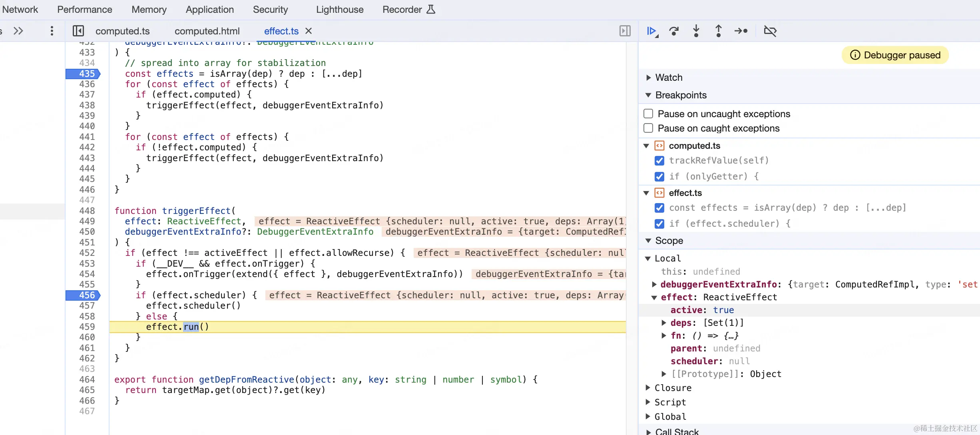Toggle breakpoint on line 435
Image resolution: width=980 pixels, height=435 pixels.
click(x=84, y=74)
